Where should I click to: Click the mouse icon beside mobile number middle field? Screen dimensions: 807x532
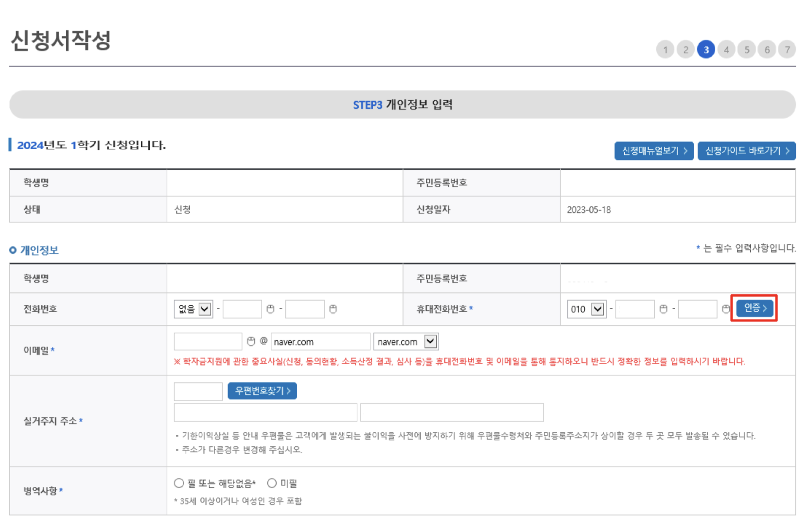coord(664,308)
